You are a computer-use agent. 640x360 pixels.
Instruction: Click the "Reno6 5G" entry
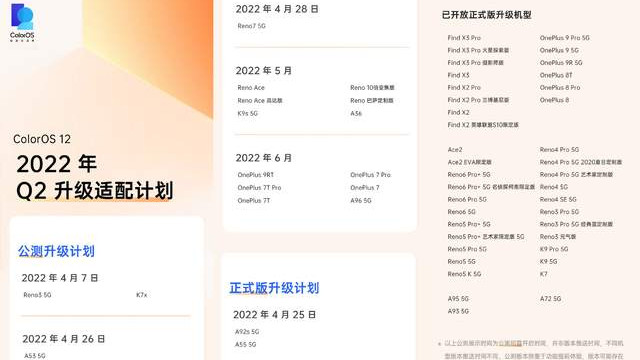pos(462,212)
